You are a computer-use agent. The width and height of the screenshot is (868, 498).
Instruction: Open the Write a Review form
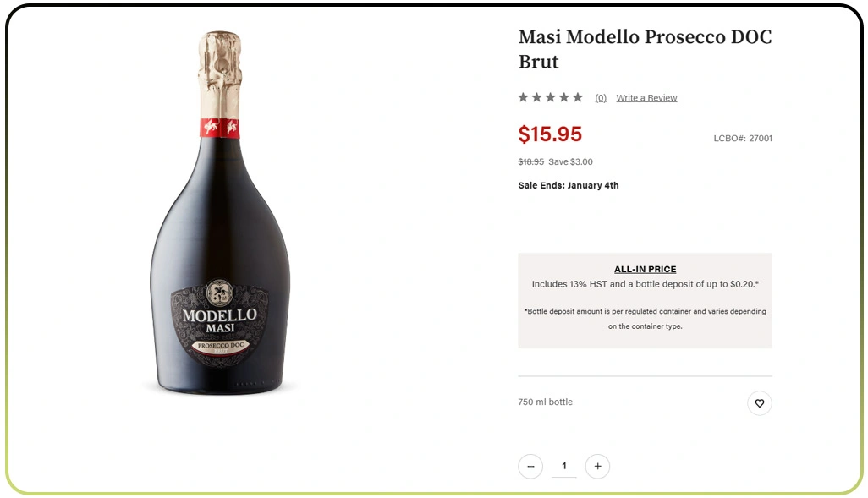tap(646, 97)
